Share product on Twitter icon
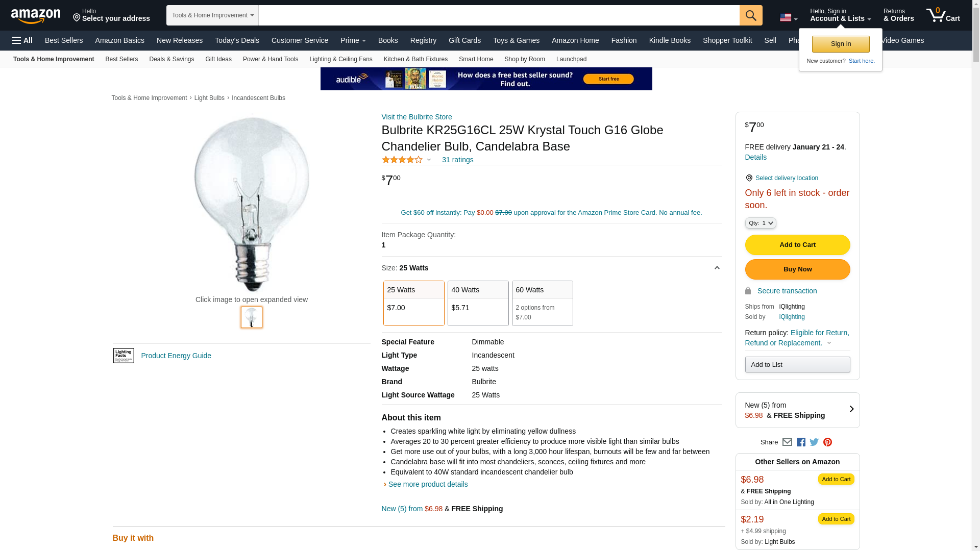Viewport: 980px width, 551px height. [814, 442]
